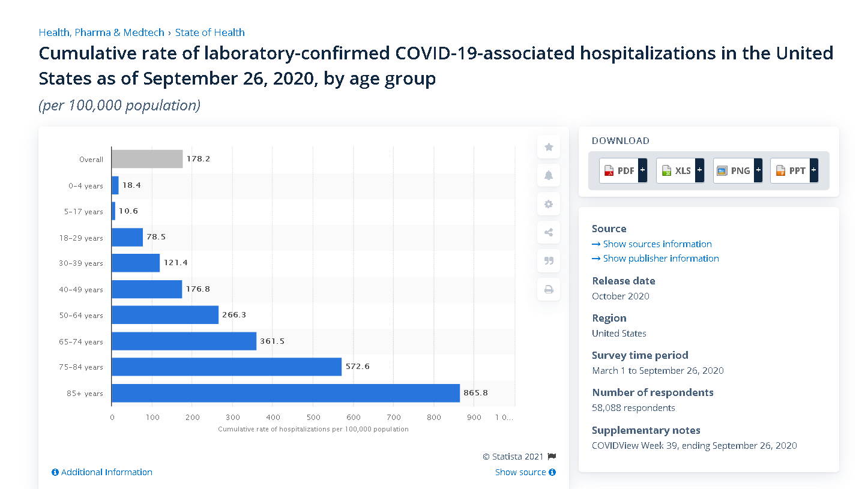
Task: Click the blue 85+ years bar
Action: click(x=285, y=393)
